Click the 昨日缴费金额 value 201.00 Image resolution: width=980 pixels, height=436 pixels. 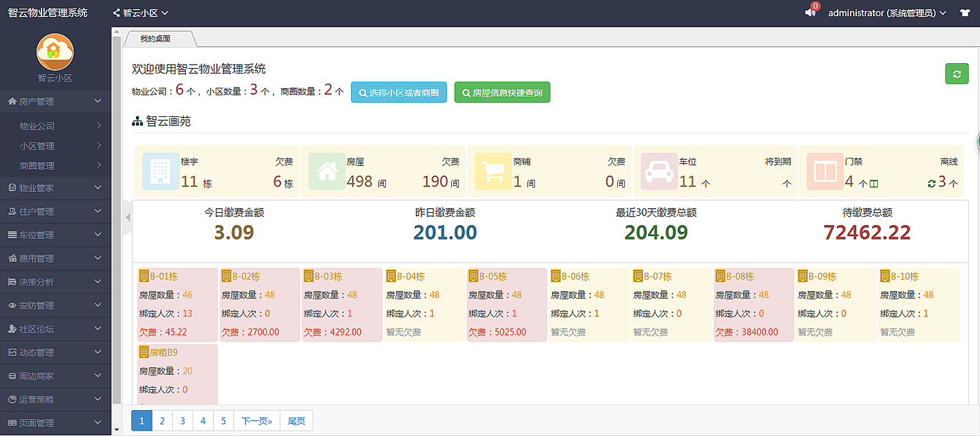coord(445,233)
